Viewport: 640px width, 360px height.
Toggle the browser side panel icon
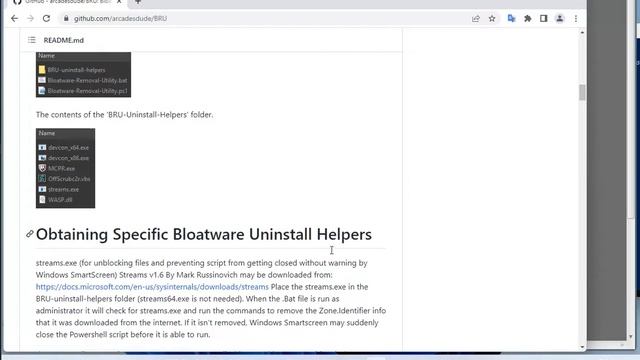click(x=543, y=18)
